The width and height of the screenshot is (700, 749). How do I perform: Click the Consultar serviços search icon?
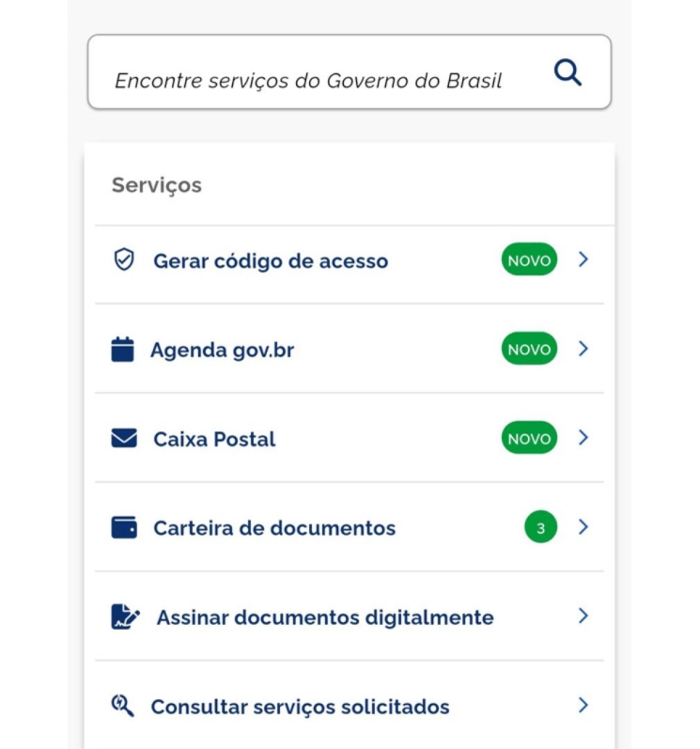[123, 706]
